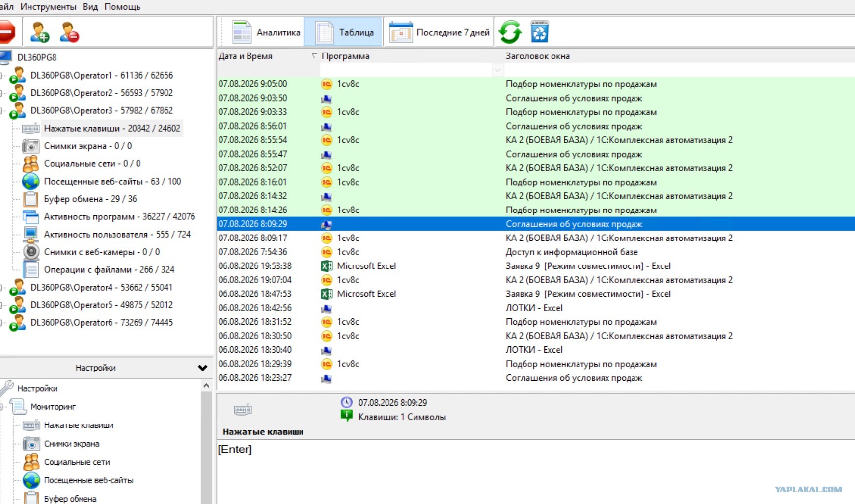The height and width of the screenshot is (504, 855).
Task: Open the Инструменты menu
Action: (x=48, y=7)
